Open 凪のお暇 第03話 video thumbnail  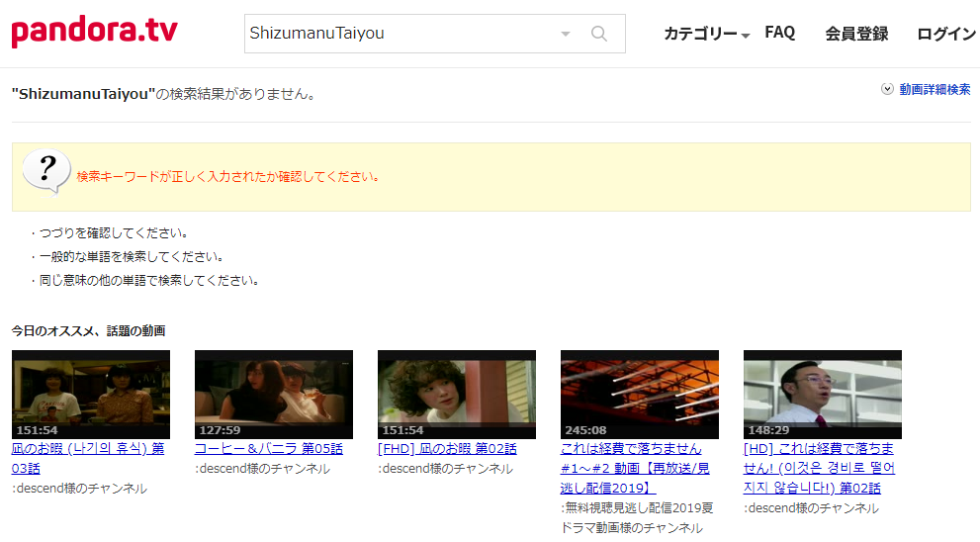pyautogui.click(x=91, y=395)
